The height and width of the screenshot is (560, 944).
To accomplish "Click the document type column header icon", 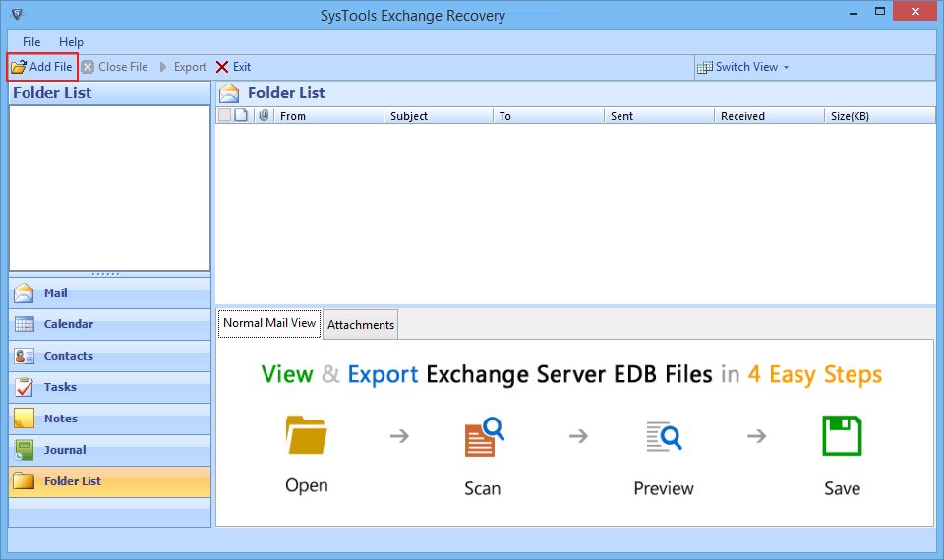I will [x=242, y=115].
